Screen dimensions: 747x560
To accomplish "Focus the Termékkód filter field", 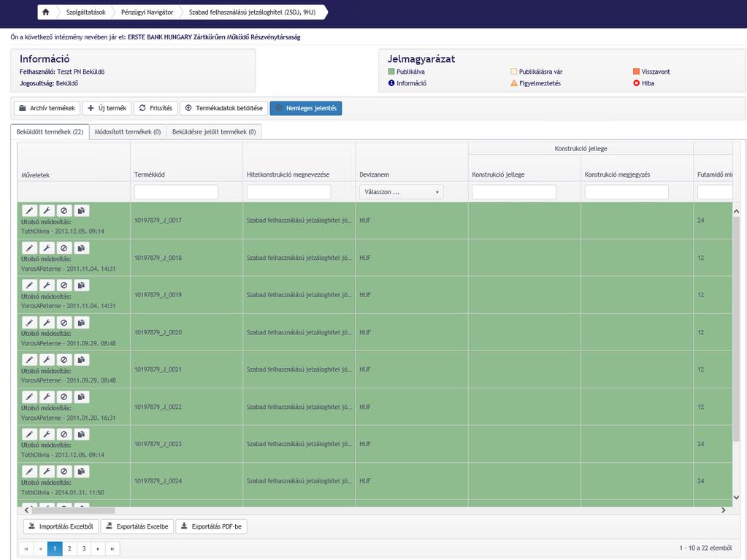I will (176, 192).
